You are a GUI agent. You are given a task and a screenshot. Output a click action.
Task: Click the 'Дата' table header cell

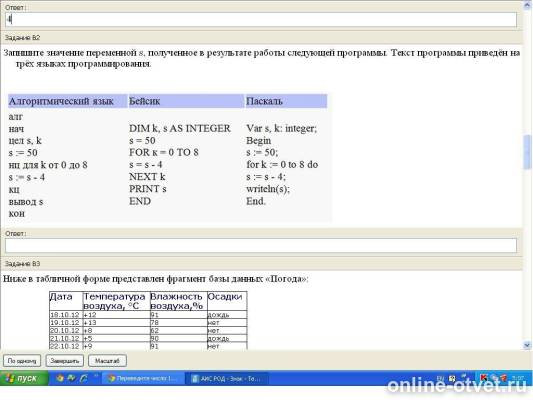tap(66, 301)
